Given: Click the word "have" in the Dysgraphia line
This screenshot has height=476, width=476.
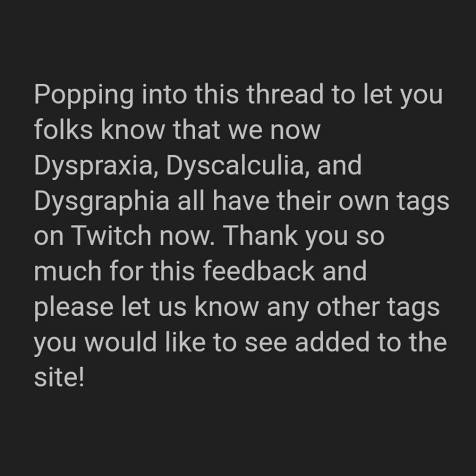Looking at the screenshot, I should click(x=241, y=201).
